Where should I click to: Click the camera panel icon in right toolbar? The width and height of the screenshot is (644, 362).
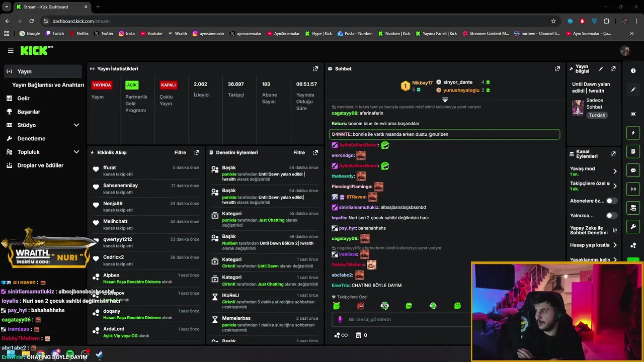point(633,208)
